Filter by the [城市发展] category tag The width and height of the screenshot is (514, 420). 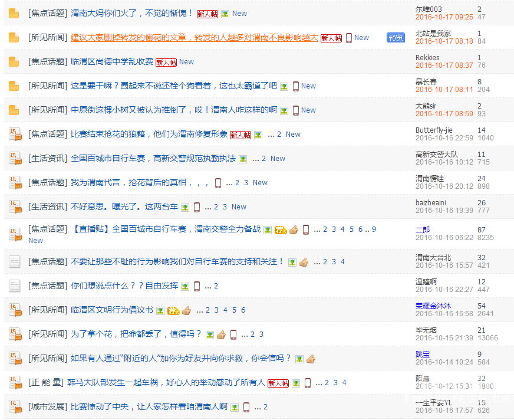[x=47, y=407]
